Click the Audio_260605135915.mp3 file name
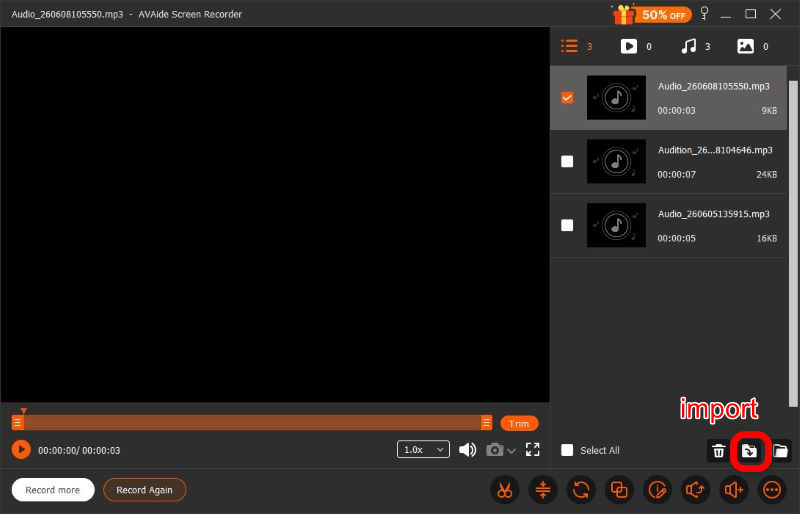This screenshot has width=800, height=514. 713,214
